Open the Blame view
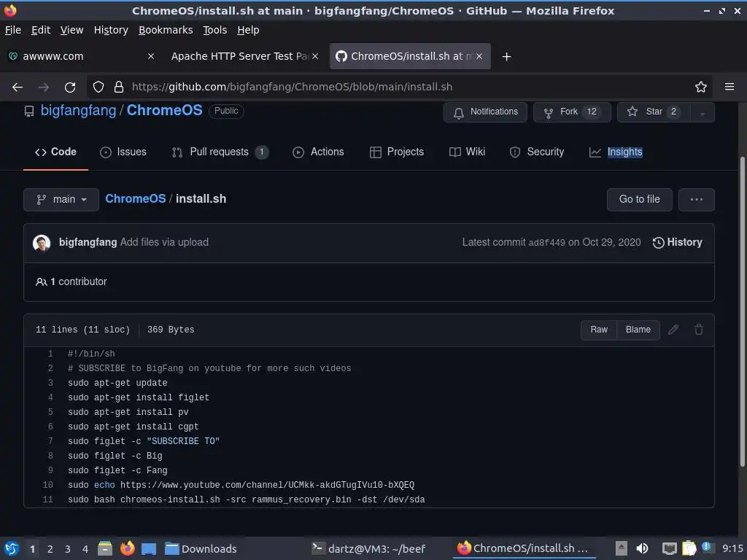The height and width of the screenshot is (560, 747). [638, 330]
